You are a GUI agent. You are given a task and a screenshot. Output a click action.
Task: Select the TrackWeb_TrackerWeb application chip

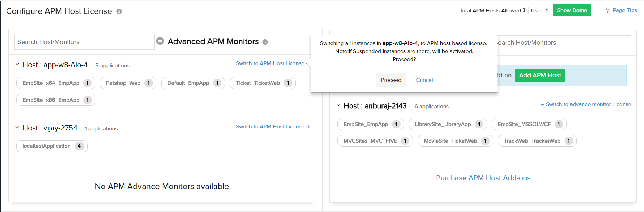click(x=532, y=141)
